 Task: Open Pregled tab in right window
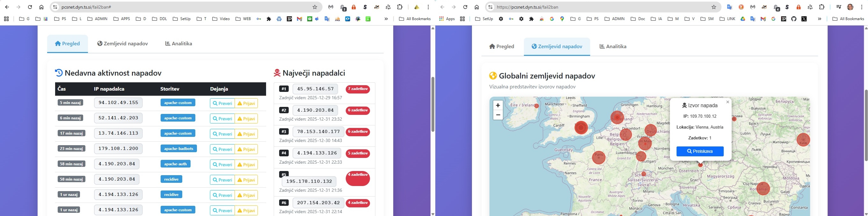(x=501, y=47)
